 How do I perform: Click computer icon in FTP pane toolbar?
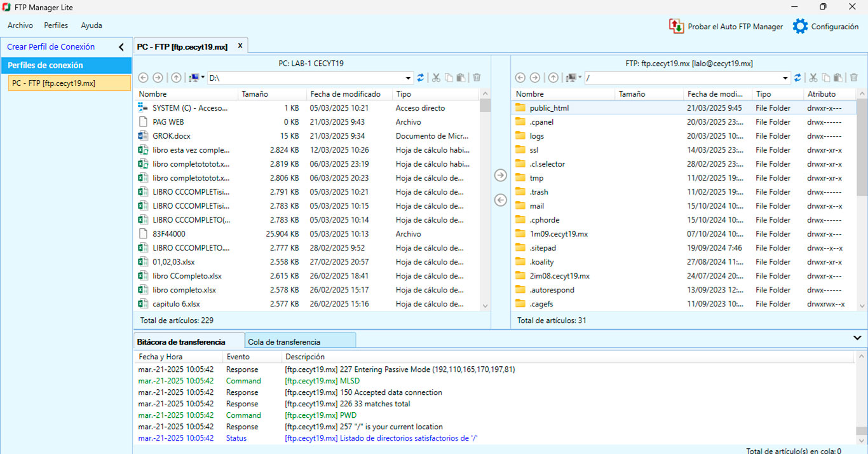pos(571,78)
